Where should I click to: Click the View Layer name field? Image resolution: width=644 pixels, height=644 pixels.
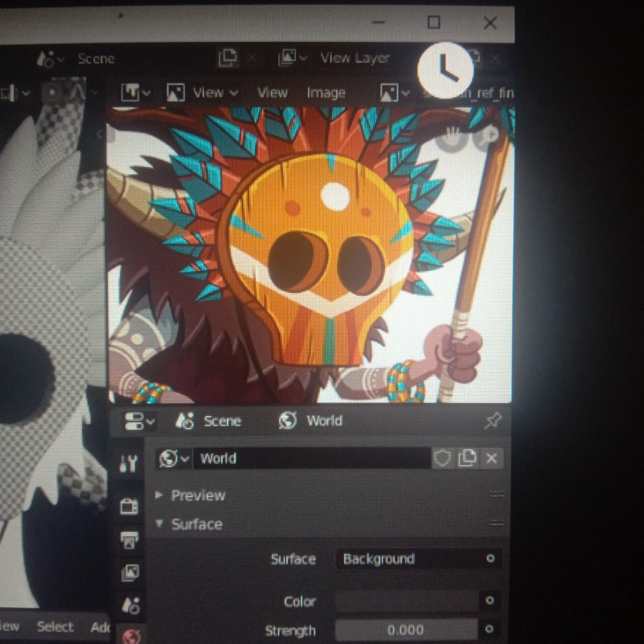pos(355,58)
